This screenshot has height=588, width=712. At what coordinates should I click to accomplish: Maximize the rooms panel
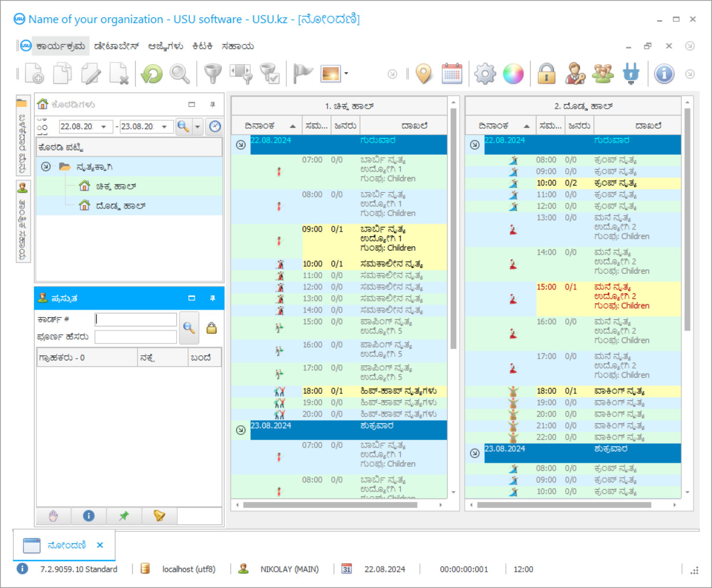pos(192,105)
